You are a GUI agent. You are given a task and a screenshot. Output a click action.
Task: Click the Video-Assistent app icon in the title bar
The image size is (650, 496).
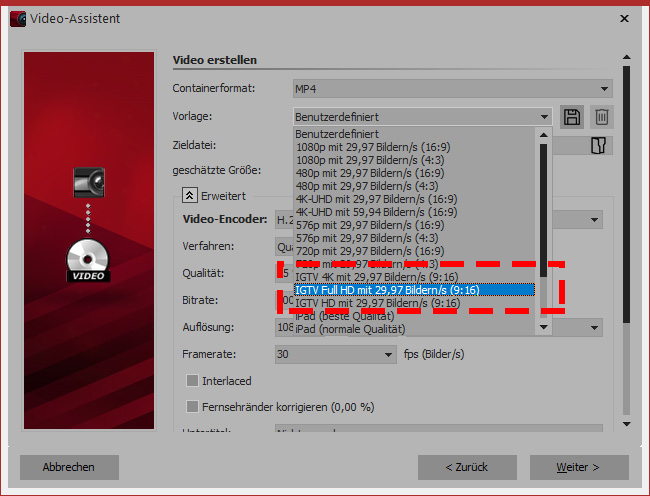tap(18, 19)
